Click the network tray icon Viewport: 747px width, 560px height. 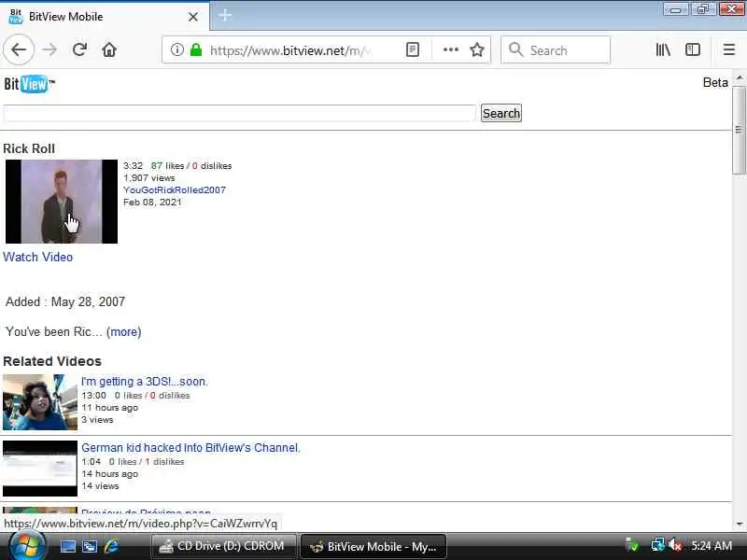657,545
